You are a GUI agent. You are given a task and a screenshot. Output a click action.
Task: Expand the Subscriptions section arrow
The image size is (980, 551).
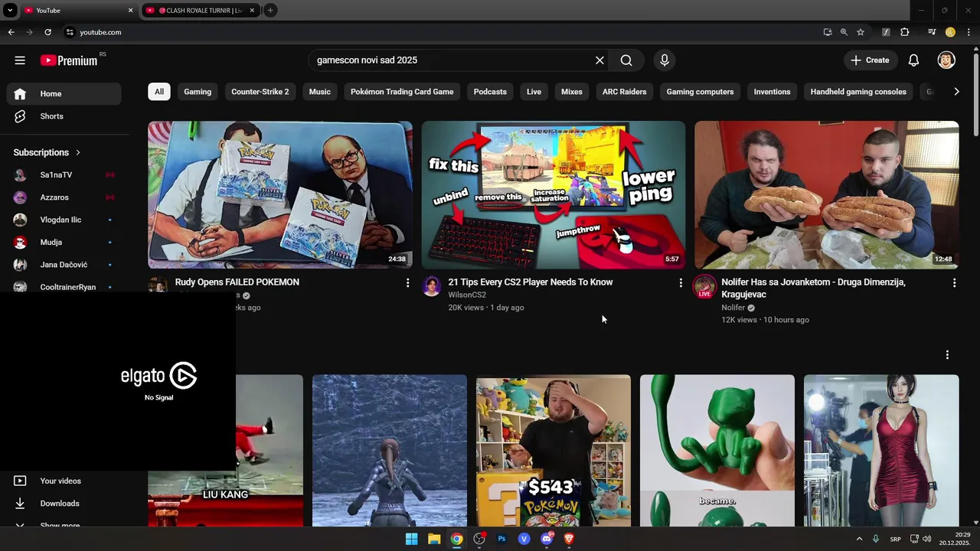point(78,152)
